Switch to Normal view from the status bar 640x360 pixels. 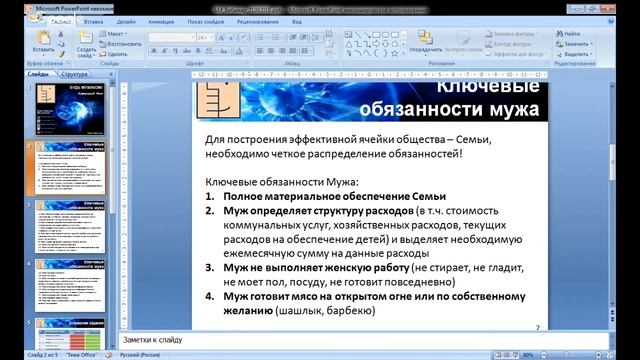click(x=498, y=355)
